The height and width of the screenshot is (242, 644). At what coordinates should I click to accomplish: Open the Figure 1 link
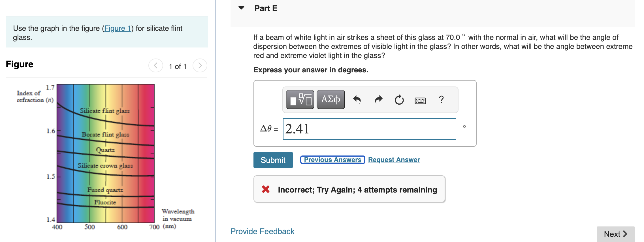pos(118,28)
